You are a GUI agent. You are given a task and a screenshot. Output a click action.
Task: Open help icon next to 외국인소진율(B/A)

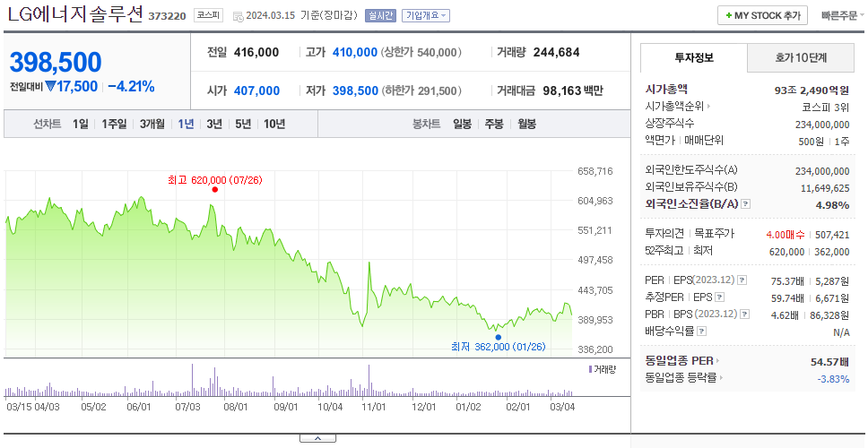point(746,204)
